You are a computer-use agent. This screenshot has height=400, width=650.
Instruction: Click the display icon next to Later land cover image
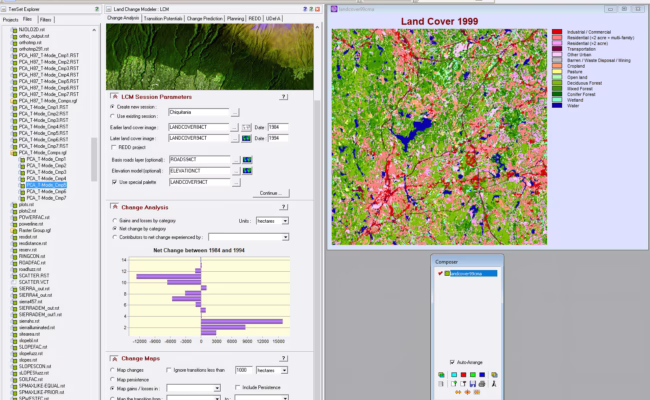click(x=246, y=138)
